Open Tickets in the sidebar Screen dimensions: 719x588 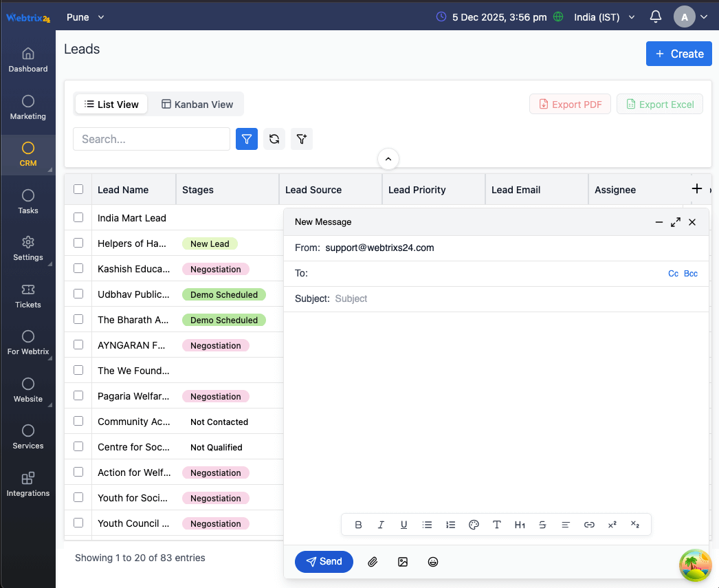click(28, 296)
